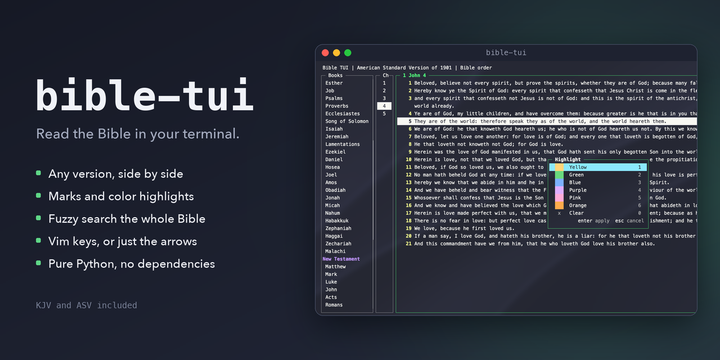720x360 pixels.
Task: Open the book Obadiah
Action: (335, 190)
